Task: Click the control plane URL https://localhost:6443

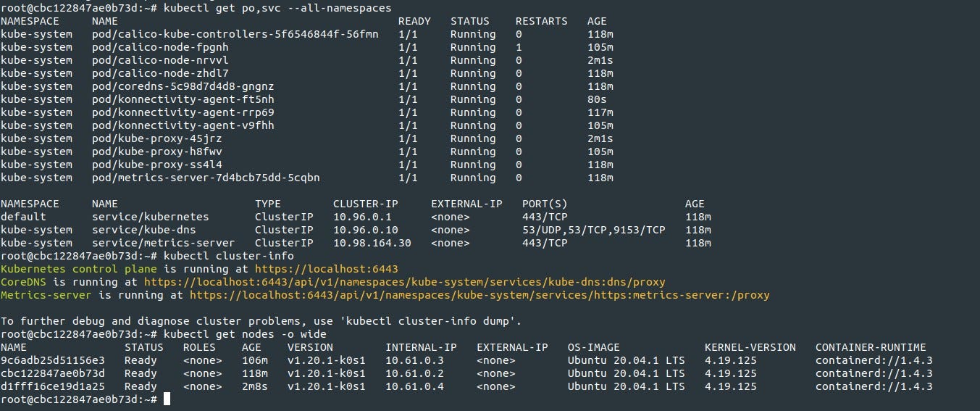Action: point(327,269)
